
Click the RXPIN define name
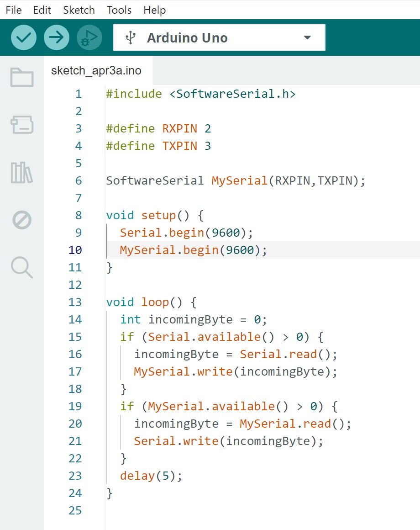tap(179, 129)
